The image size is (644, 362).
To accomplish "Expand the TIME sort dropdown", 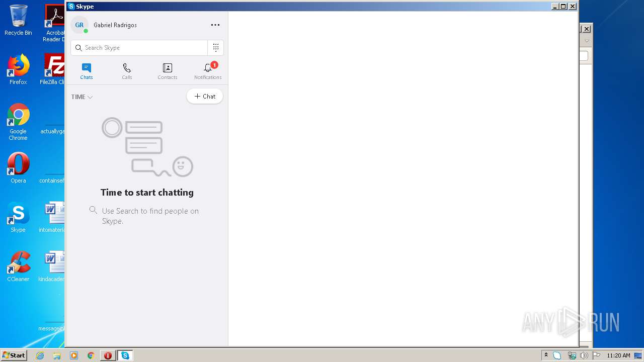I will coord(82,97).
